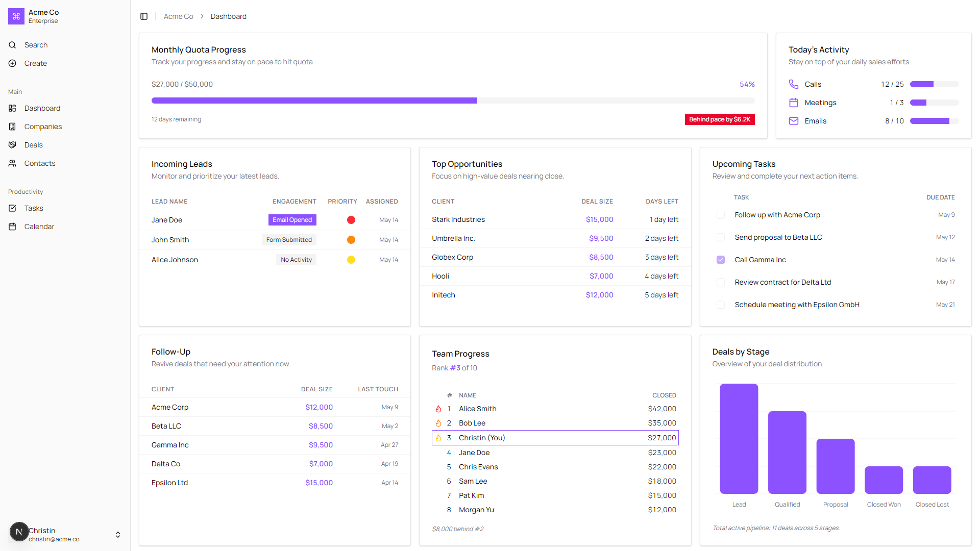Screen dimensions: 980x551
Task: Click flame icon beside Alice Smith
Action: (x=438, y=409)
